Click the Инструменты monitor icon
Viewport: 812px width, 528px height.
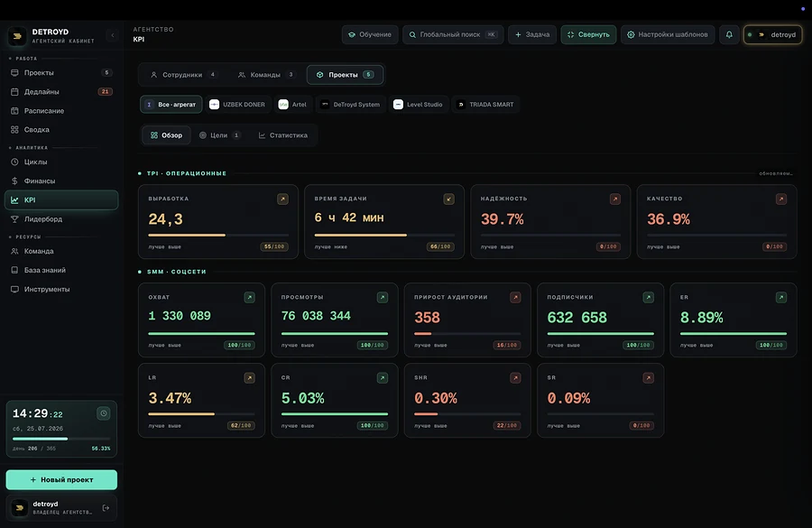[x=14, y=289]
